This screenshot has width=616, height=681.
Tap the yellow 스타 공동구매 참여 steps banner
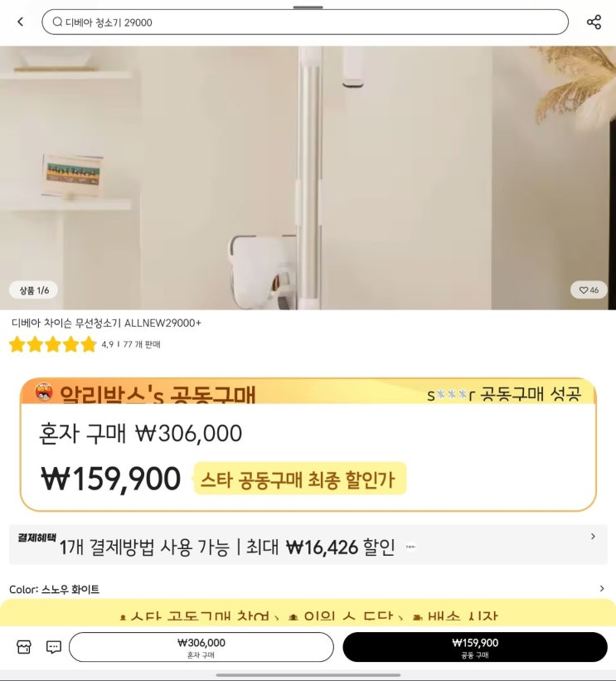(x=308, y=613)
